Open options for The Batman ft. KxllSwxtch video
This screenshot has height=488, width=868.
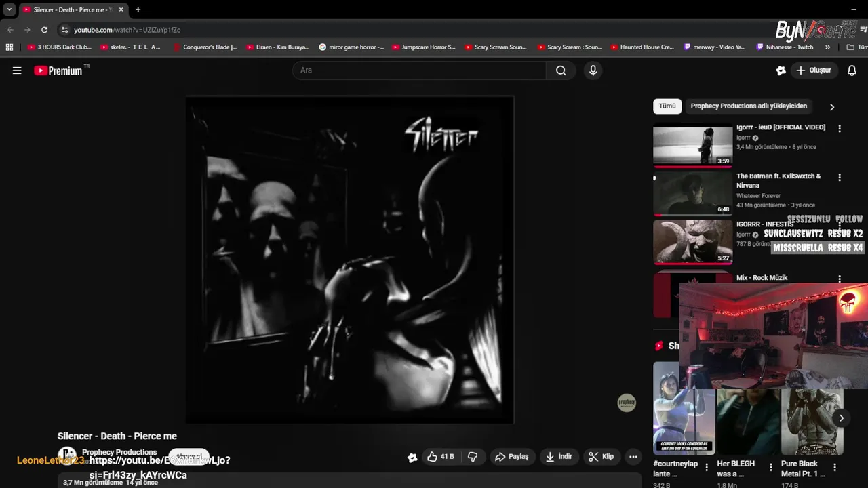click(840, 178)
